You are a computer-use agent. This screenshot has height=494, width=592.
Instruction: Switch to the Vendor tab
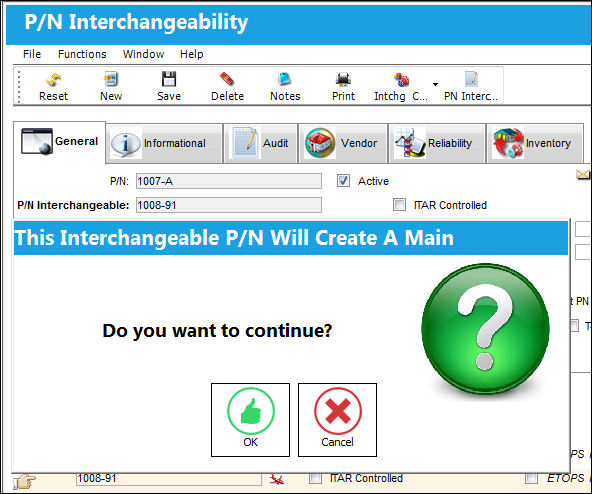coord(343,143)
